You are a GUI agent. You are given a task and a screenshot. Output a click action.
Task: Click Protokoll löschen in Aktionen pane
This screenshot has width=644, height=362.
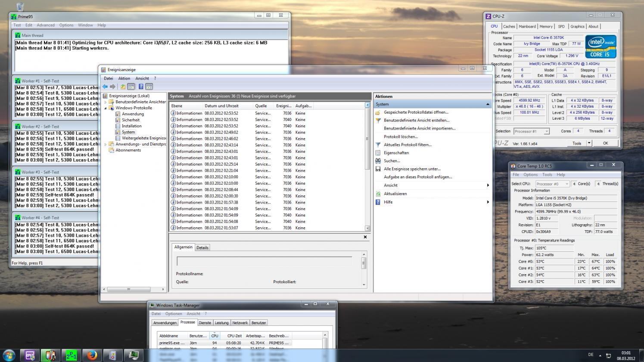[401, 136]
